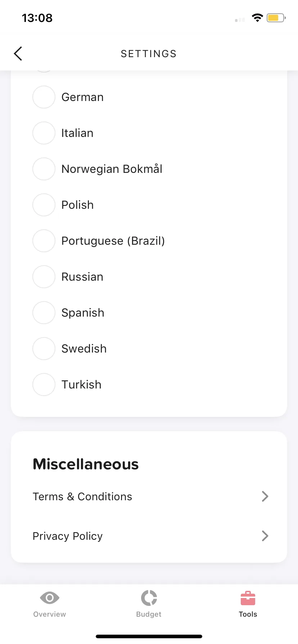Switch to the Budget tab label
298x644 pixels.
tap(149, 614)
